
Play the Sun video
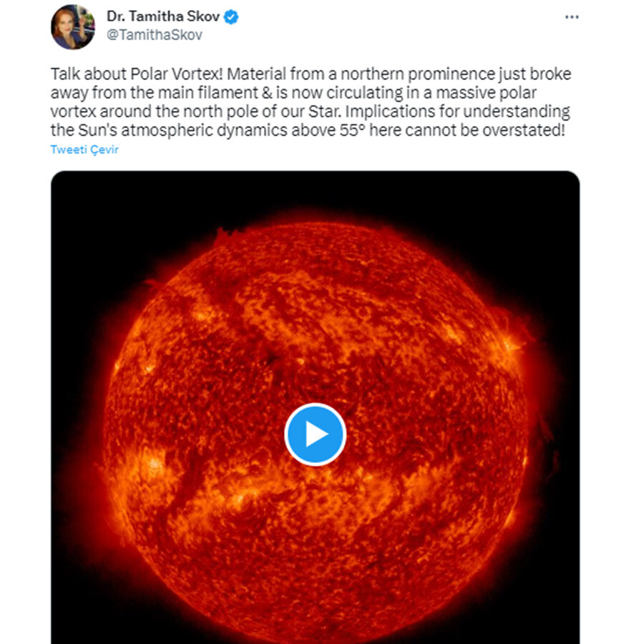click(x=315, y=434)
